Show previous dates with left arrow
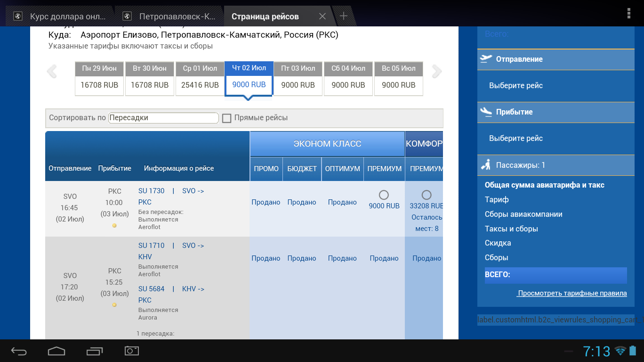This screenshot has width=644, height=362. pyautogui.click(x=52, y=72)
